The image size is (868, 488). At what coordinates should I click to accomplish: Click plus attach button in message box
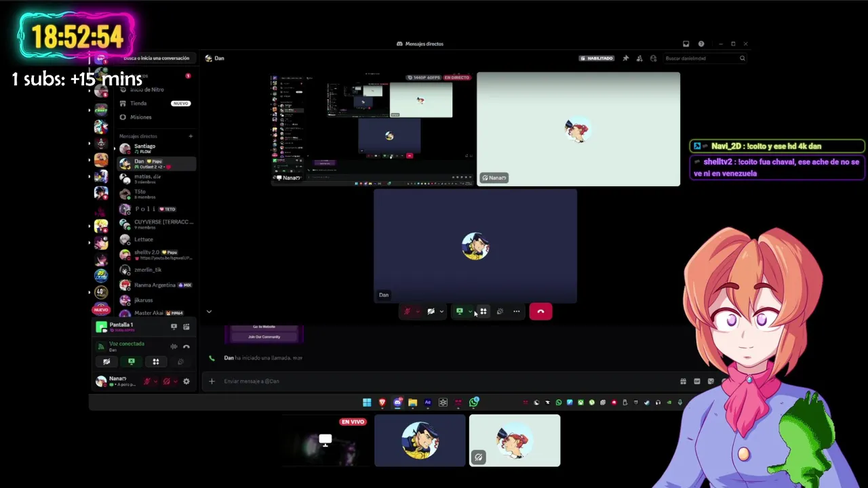tap(212, 381)
